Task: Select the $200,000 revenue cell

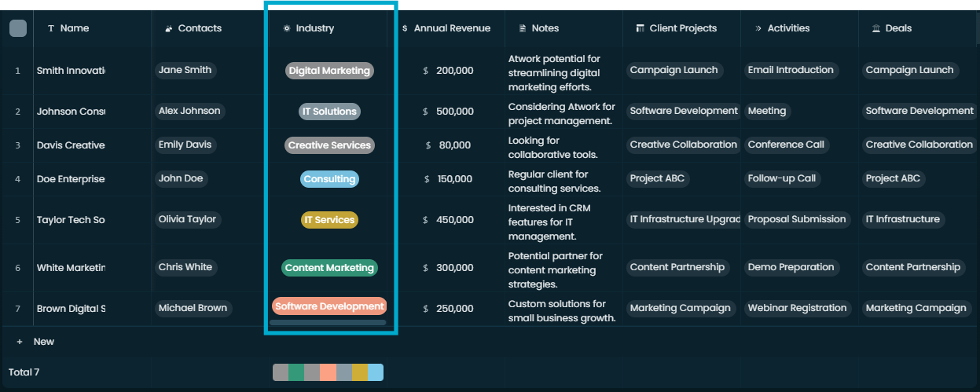Action: tap(446, 71)
